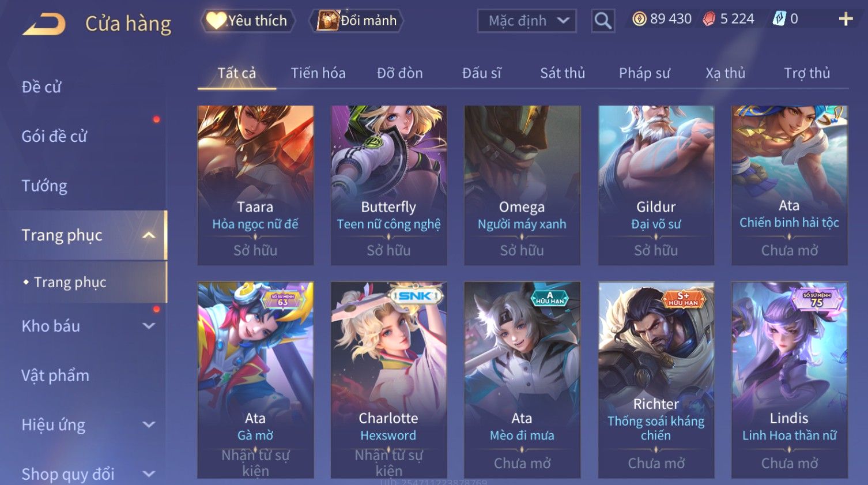Tap the golden back arrow icon
868x485 pixels.
click(44, 24)
